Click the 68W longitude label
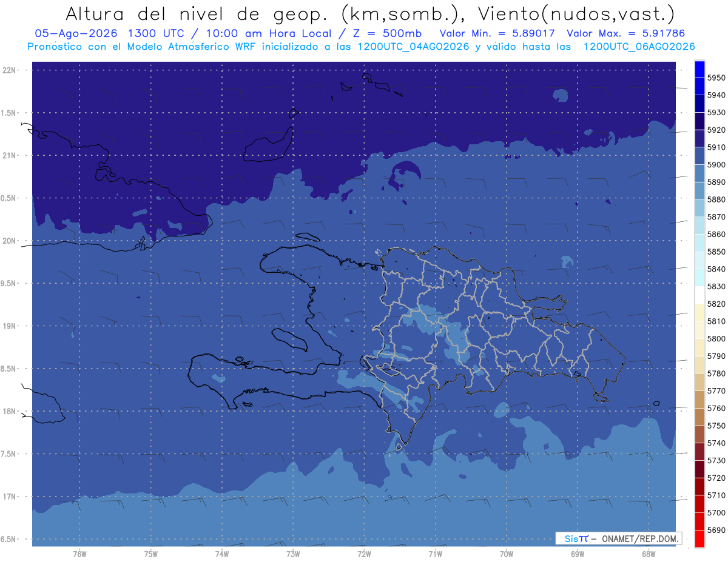Screen dimensions: 728x562 coord(649,554)
